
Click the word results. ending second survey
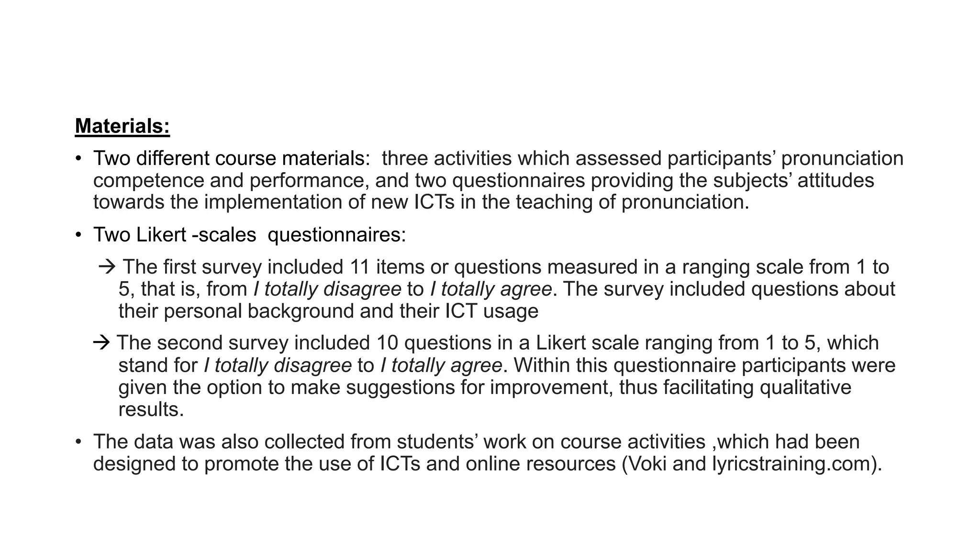[x=151, y=409]
